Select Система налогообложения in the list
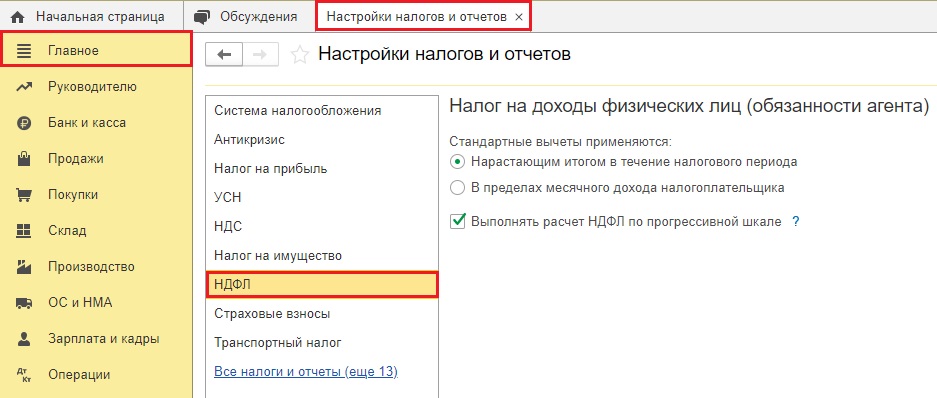The width and height of the screenshot is (937, 398). pos(298,111)
